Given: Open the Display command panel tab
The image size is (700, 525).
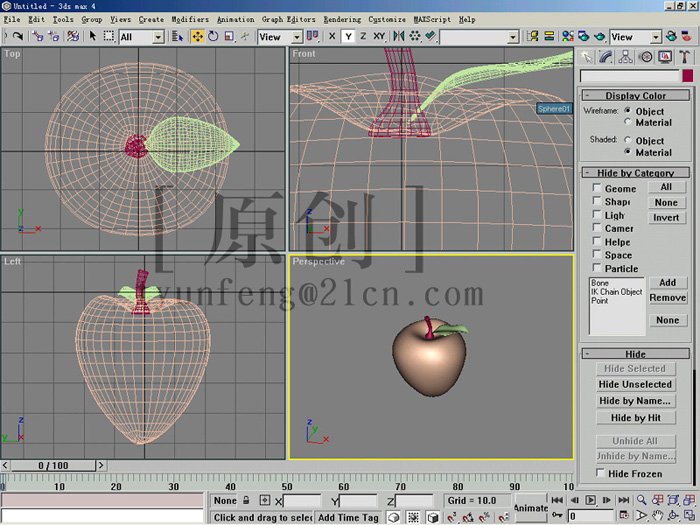Looking at the screenshot, I should [665, 57].
